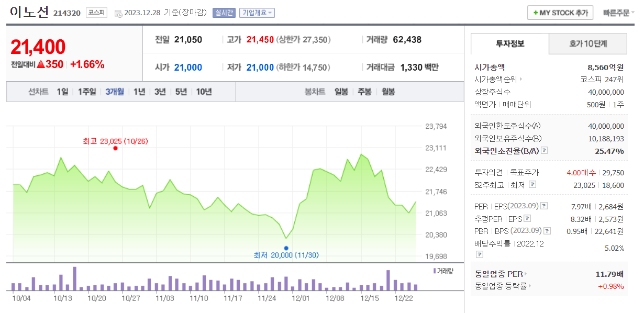This screenshot has width=644, height=313.
Task: Click the 실시간 button
Action: (224, 13)
